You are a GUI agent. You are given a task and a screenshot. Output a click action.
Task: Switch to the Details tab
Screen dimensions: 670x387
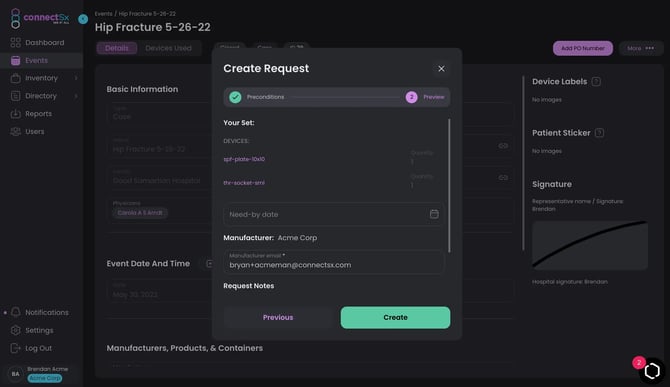pyautogui.click(x=117, y=48)
